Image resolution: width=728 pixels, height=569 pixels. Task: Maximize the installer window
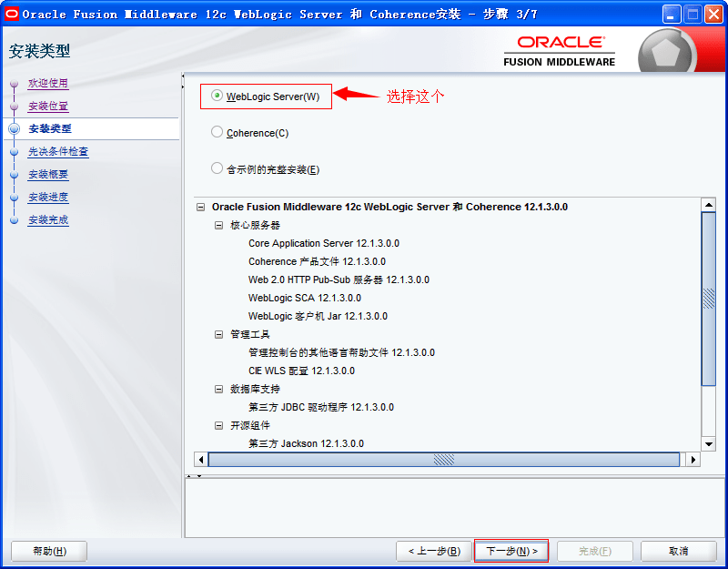coord(693,15)
